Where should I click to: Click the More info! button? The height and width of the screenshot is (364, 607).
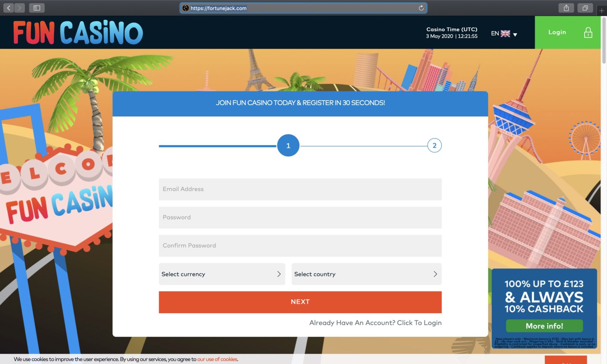pyautogui.click(x=544, y=326)
